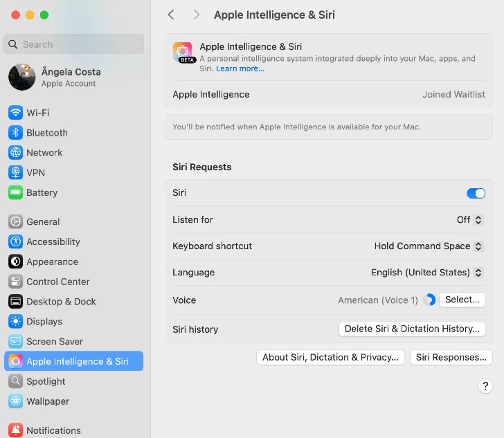The image size is (504, 438).
Task: Select Notifications in the sidebar
Action: [73, 430]
